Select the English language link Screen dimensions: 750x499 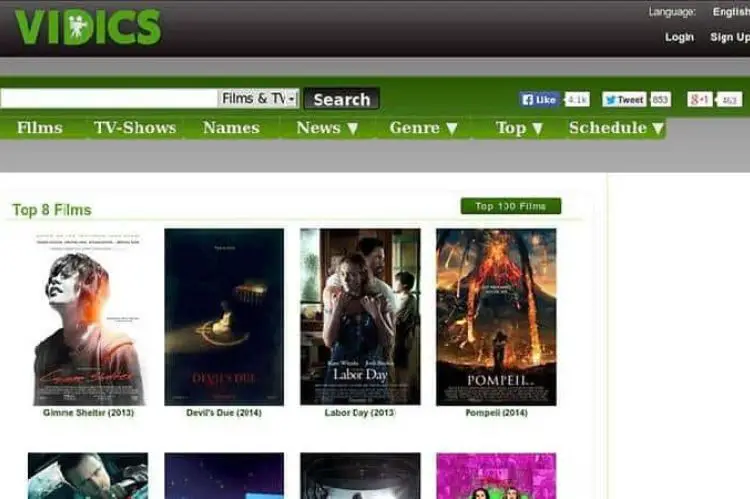[731, 11]
